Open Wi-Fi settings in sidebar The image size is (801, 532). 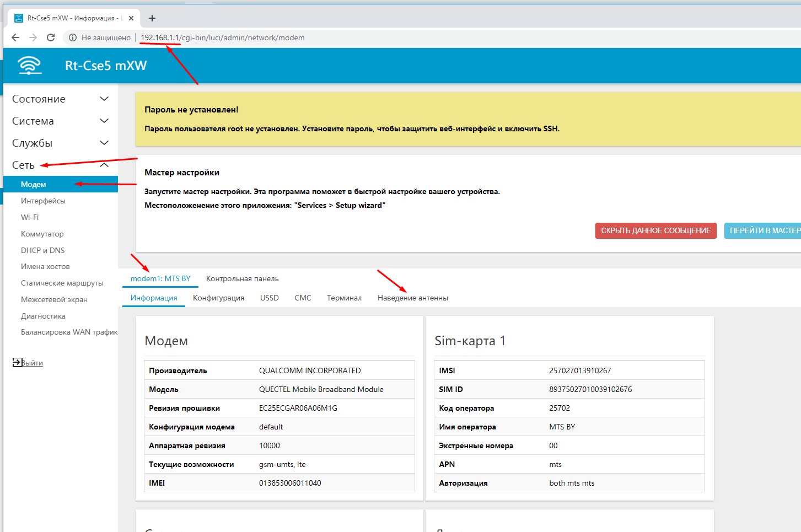(30, 217)
